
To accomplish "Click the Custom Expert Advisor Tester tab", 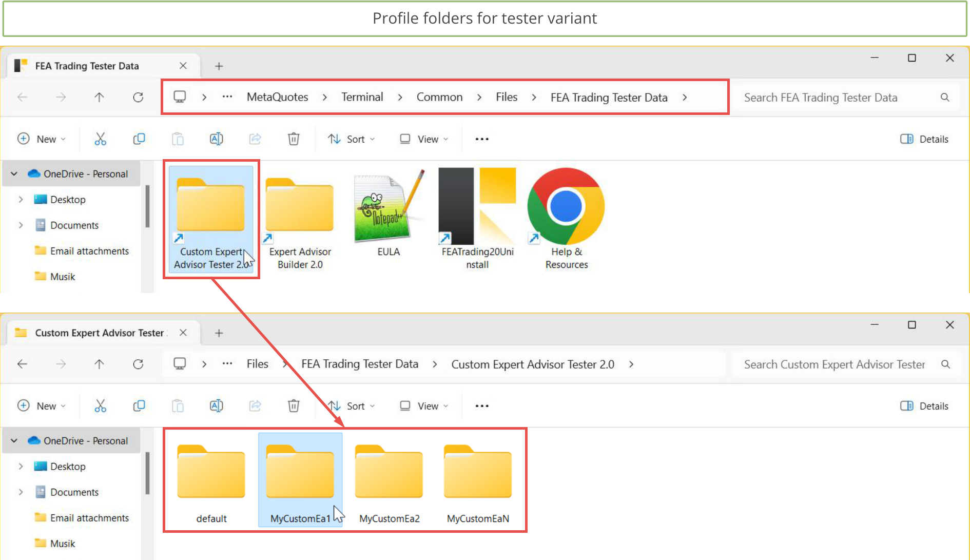I will (103, 333).
